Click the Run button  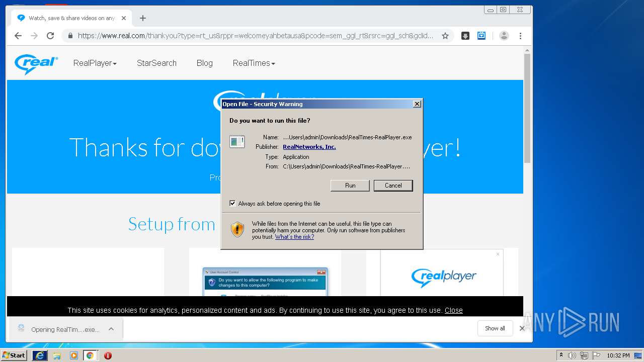tap(350, 186)
